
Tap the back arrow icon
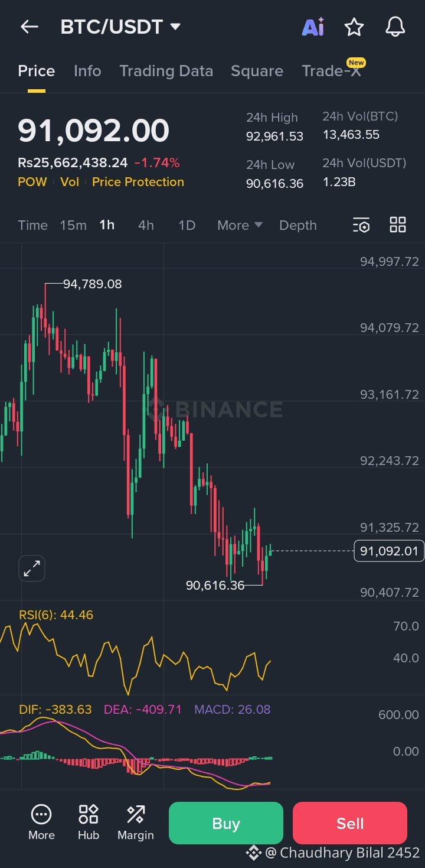pyautogui.click(x=29, y=27)
